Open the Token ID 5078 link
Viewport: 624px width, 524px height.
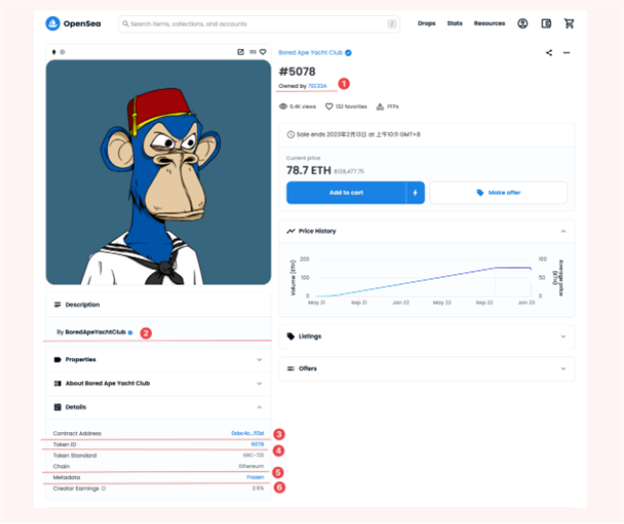click(x=257, y=444)
